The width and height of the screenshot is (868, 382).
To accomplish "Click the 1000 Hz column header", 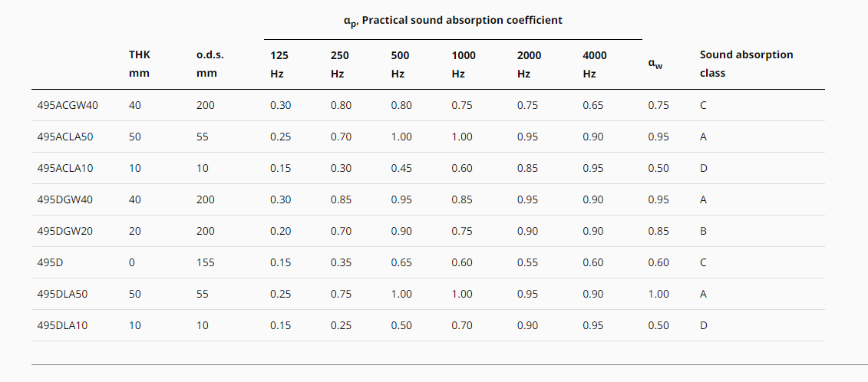I will point(464,64).
